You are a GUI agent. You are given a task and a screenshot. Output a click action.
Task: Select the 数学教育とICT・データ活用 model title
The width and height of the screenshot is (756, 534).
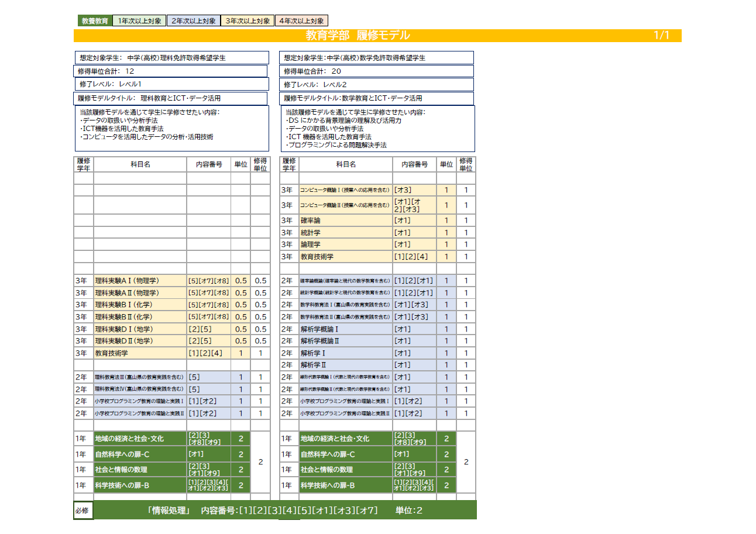pyautogui.click(x=377, y=98)
